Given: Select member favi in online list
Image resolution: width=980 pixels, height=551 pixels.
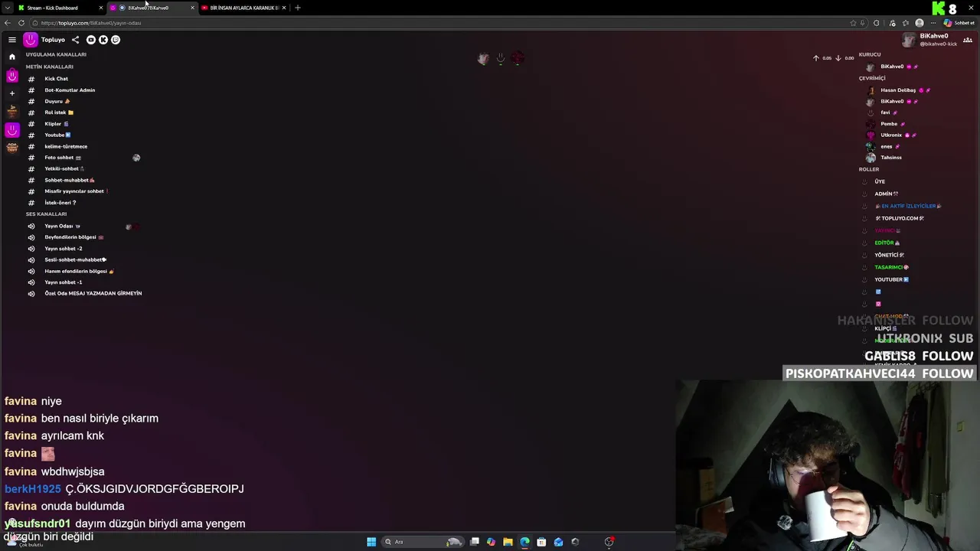Looking at the screenshot, I should [884, 112].
